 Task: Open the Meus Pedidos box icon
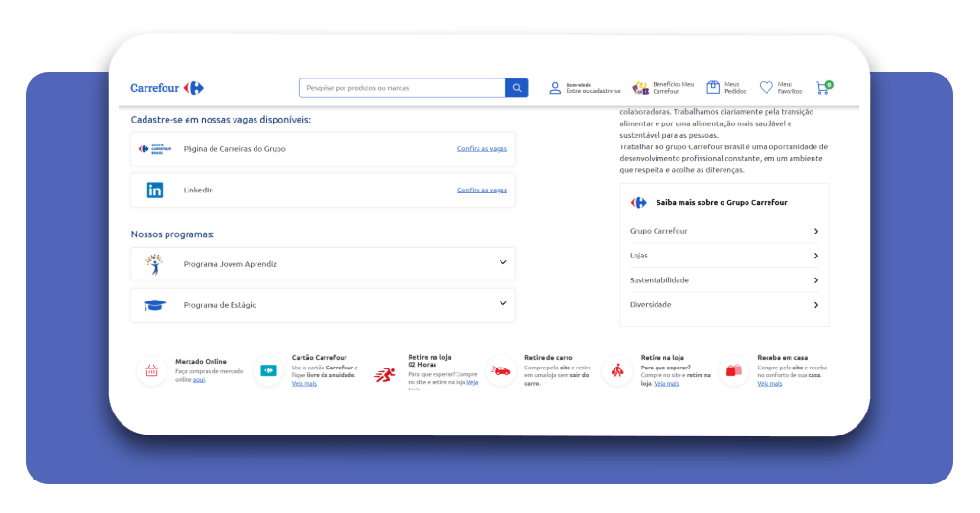click(x=713, y=87)
